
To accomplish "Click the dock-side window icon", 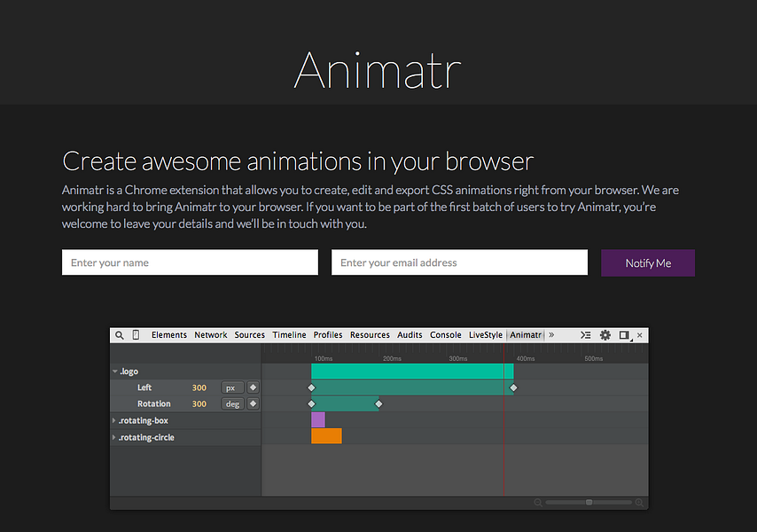I will (x=625, y=335).
